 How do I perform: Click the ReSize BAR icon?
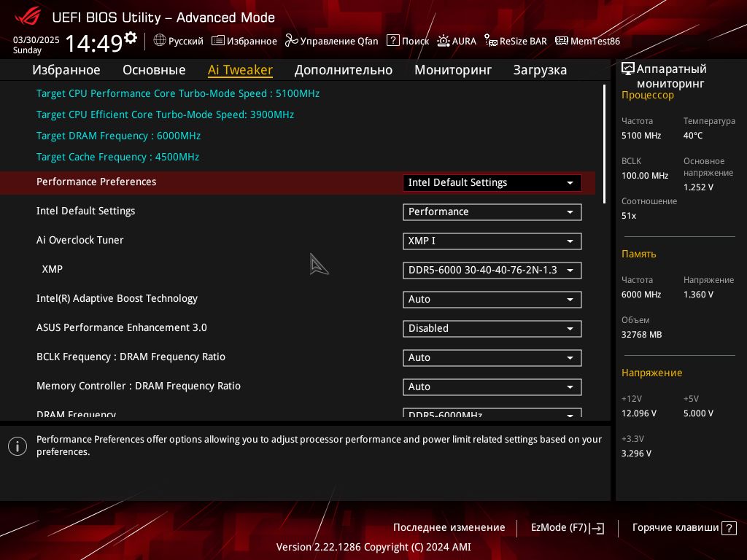(491, 41)
